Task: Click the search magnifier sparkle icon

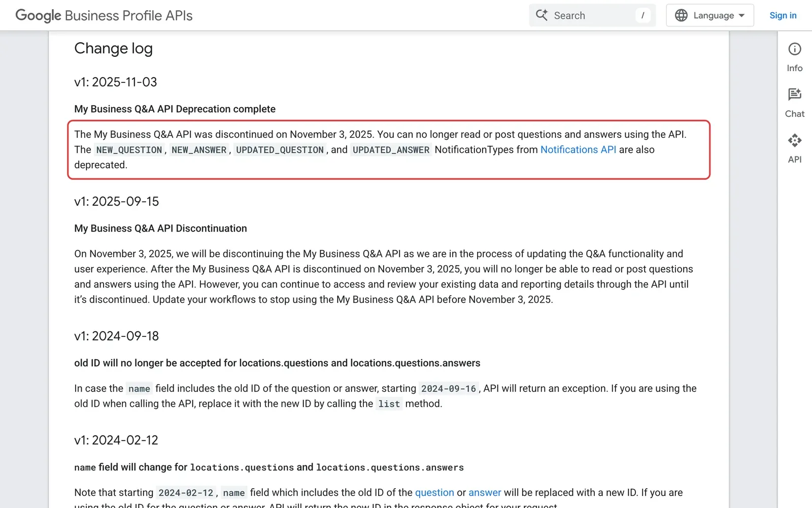Action: click(542, 15)
